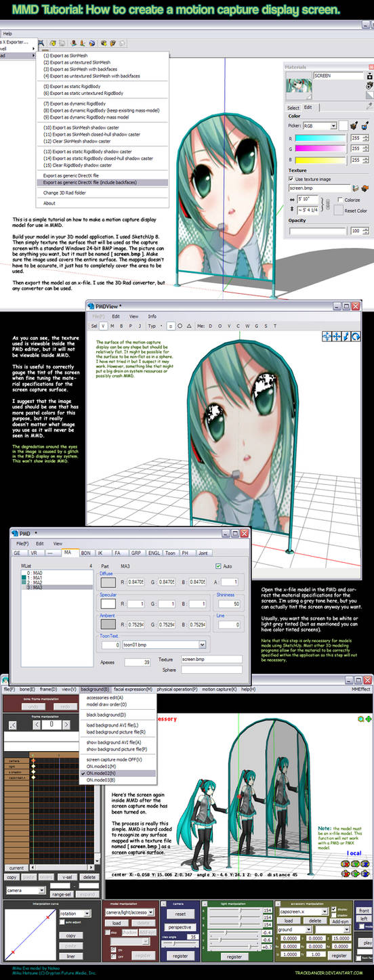
Task: Click the front view button
Action: click(364, 910)
